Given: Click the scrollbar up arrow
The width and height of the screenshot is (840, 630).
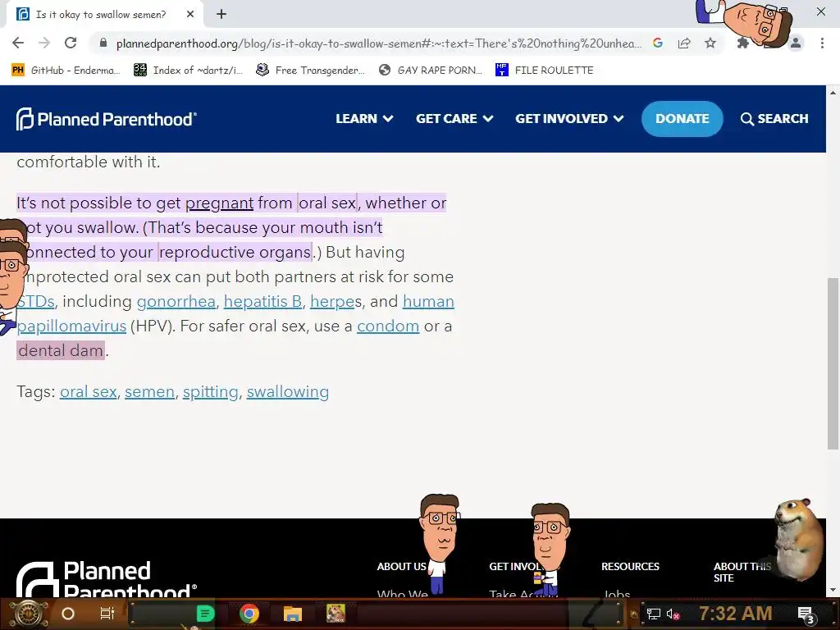Looking at the screenshot, I should pos(833,92).
